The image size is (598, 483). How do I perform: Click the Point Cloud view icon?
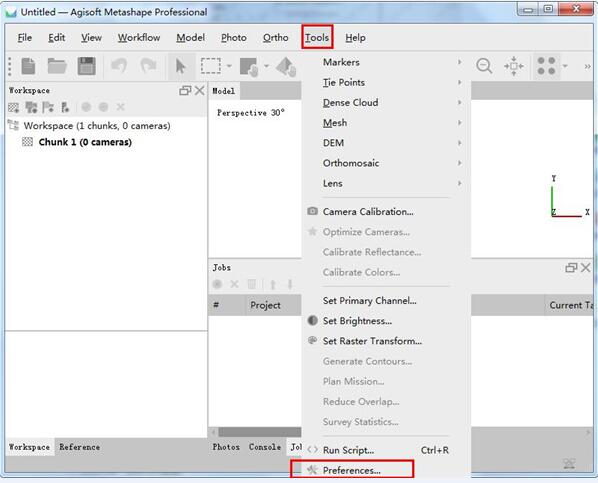click(x=546, y=66)
